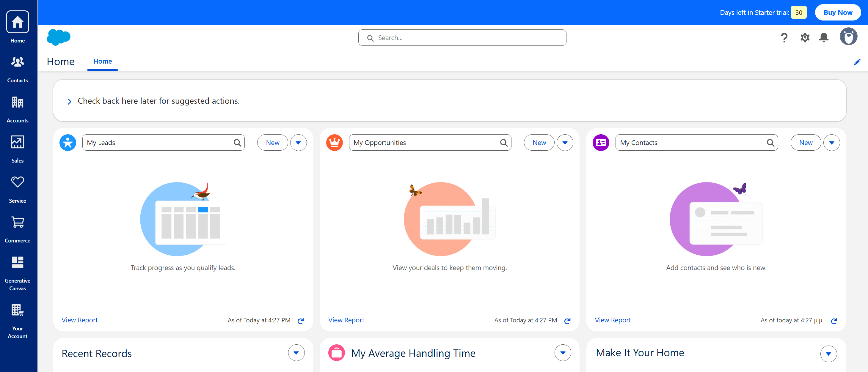This screenshot has height=372, width=868.
Task: Click New in My Contacts card
Action: coord(806,143)
